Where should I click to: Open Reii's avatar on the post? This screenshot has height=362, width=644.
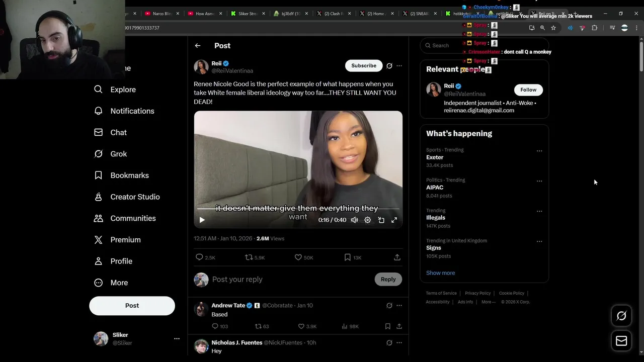[x=201, y=67]
